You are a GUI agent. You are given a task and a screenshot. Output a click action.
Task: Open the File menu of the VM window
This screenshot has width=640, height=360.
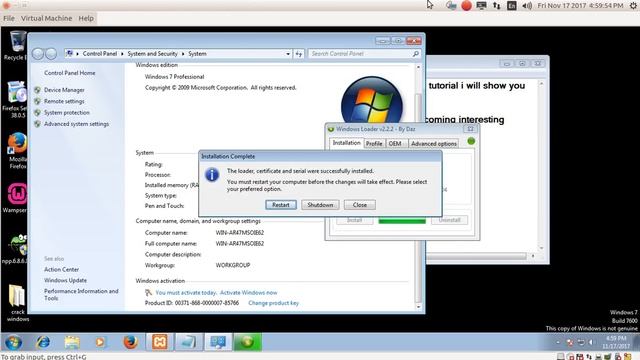(9, 18)
